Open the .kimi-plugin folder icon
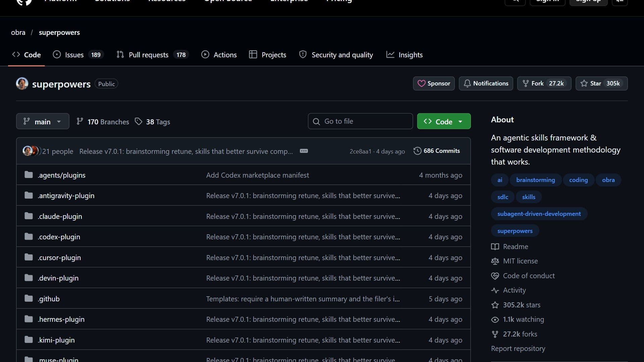The image size is (644, 362). point(29,340)
